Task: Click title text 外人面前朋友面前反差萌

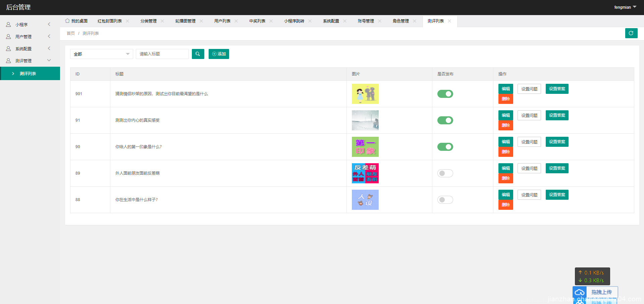Action: click(x=138, y=173)
